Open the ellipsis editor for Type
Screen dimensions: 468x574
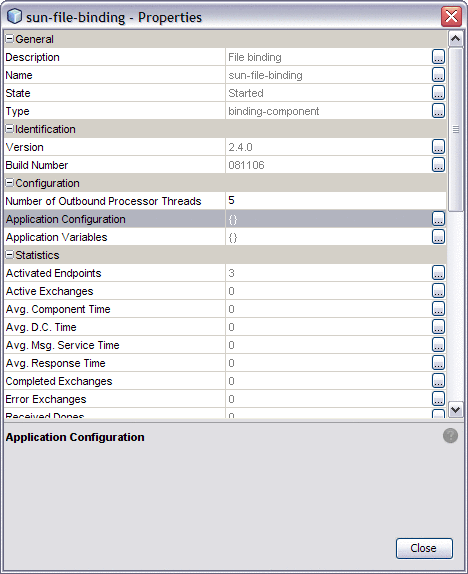[x=438, y=111]
